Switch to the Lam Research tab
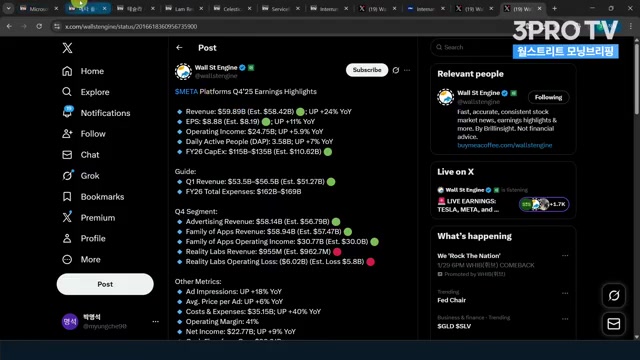 (184, 9)
